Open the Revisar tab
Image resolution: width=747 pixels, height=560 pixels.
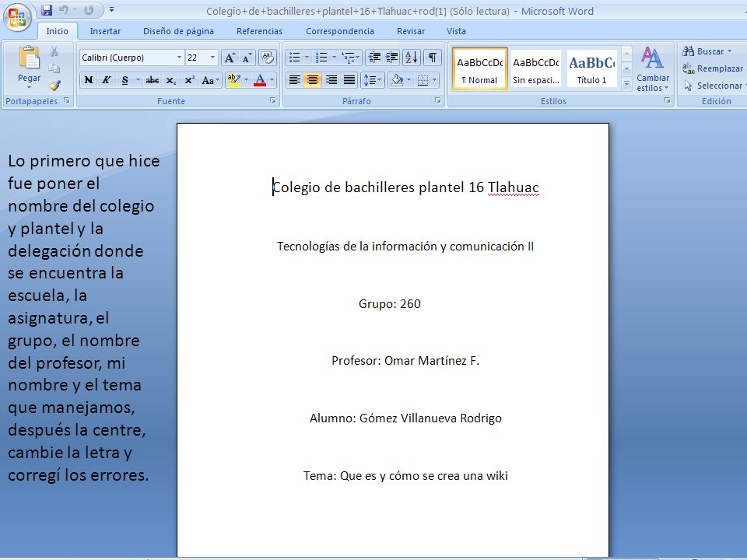coord(411,31)
